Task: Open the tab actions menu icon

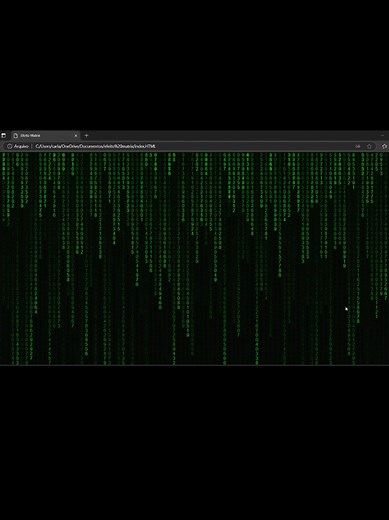Action: 4,135
